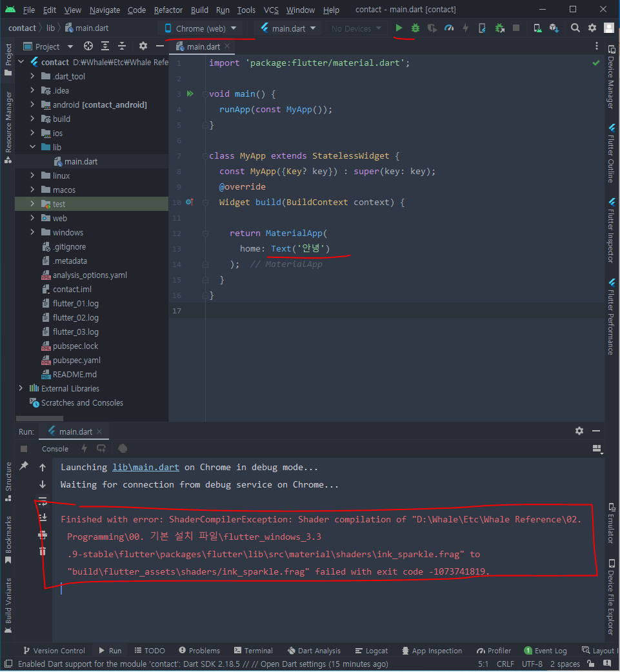Run main.dart with coverage
Image resolution: width=620 pixels, height=672 pixels.
(432, 28)
